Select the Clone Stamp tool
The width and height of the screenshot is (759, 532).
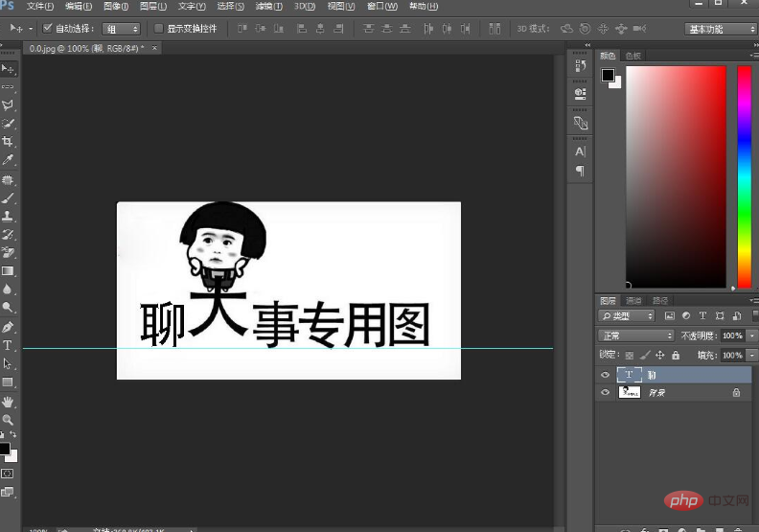(8, 216)
